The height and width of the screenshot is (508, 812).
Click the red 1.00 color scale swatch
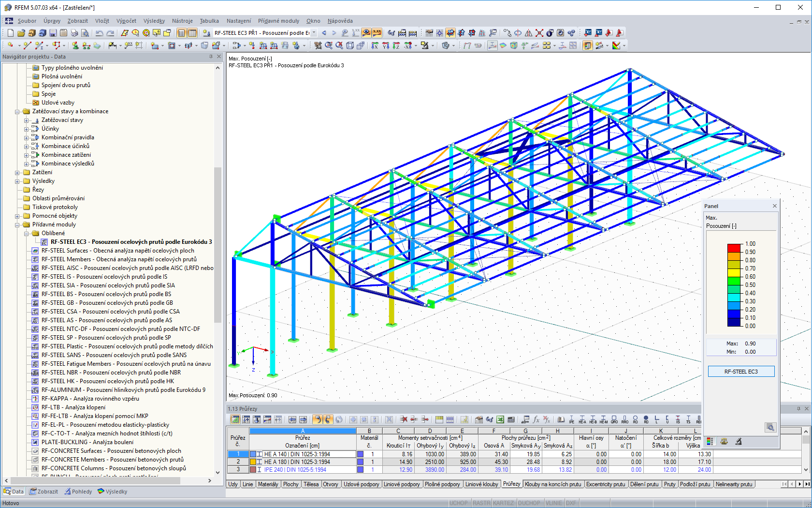734,248
